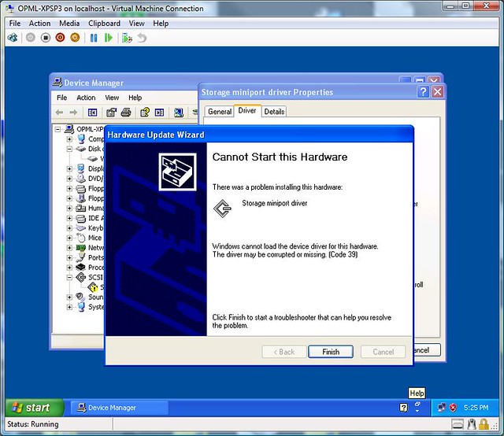Collapse the SCSI controllers node
Viewport: 504px width, 436px height.
coord(69,277)
